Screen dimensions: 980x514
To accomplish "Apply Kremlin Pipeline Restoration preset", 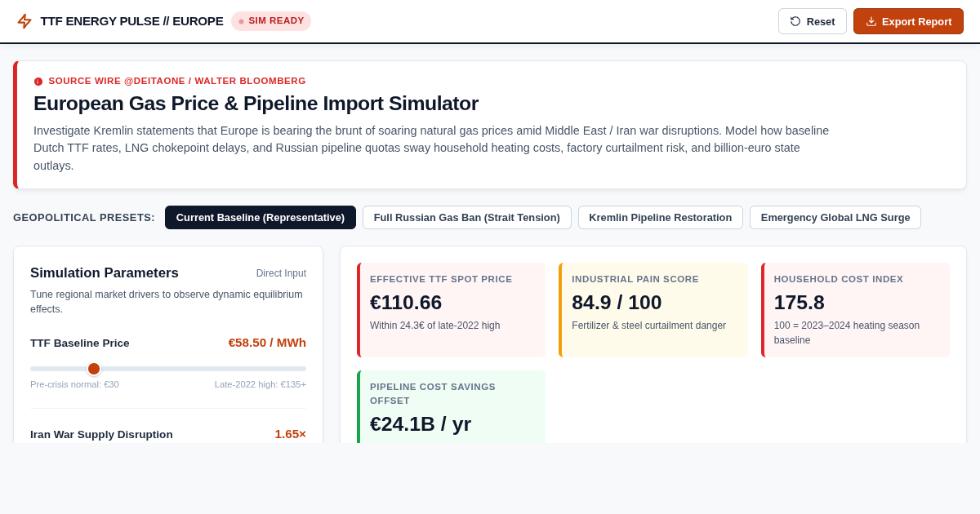I will click(661, 217).
